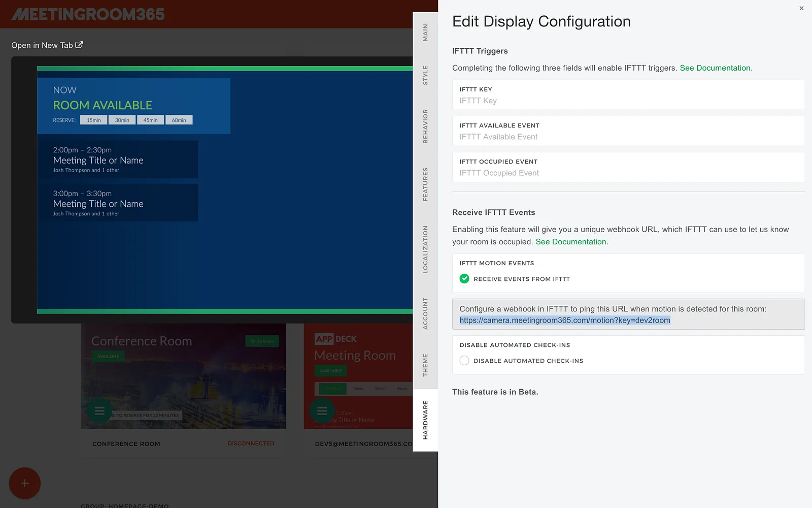Click the IFTTT Key input field
812x508 pixels.
628,95
